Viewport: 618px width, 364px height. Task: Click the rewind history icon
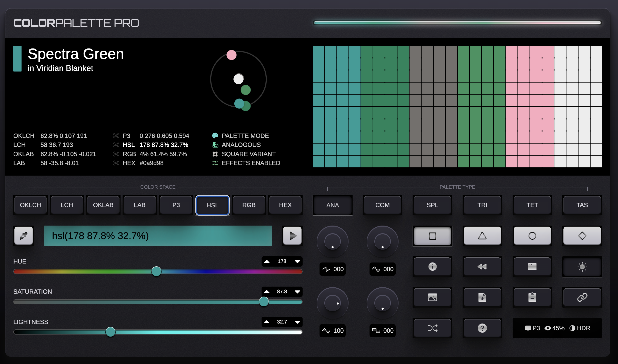click(482, 267)
